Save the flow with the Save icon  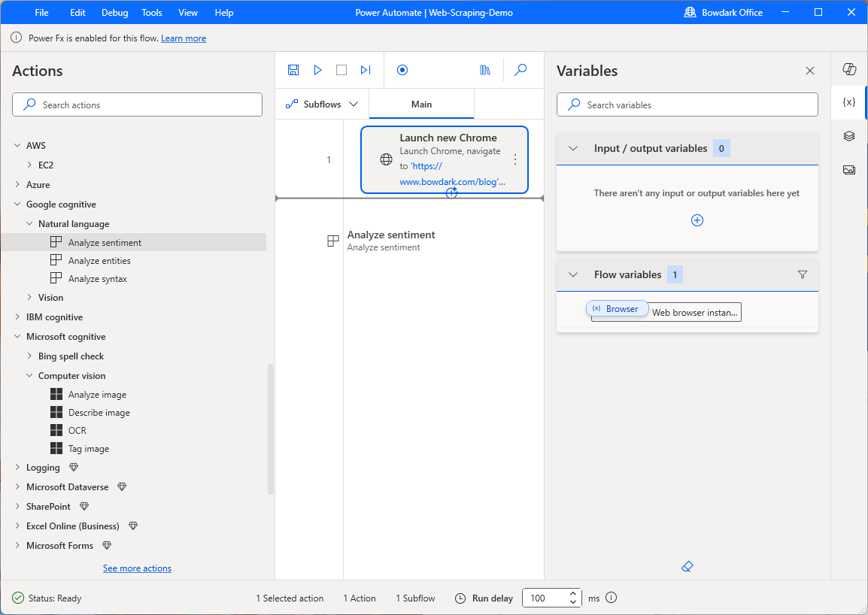coord(293,70)
